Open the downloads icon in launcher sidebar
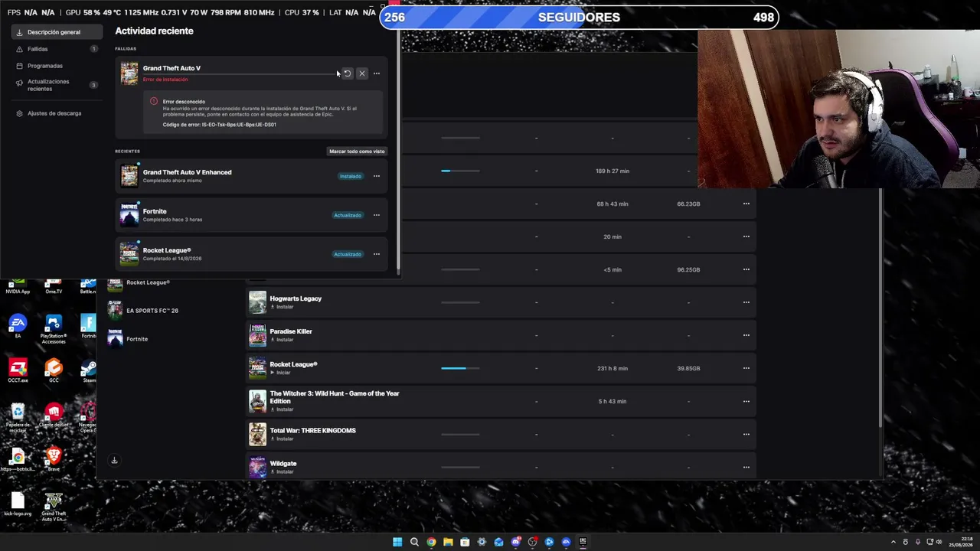 point(114,461)
